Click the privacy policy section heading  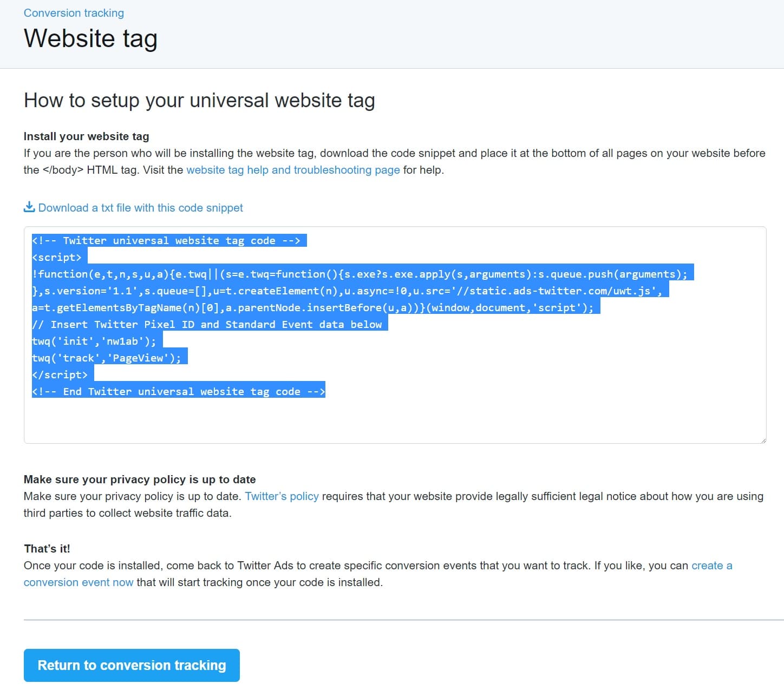pyautogui.click(x=140, y=479)
